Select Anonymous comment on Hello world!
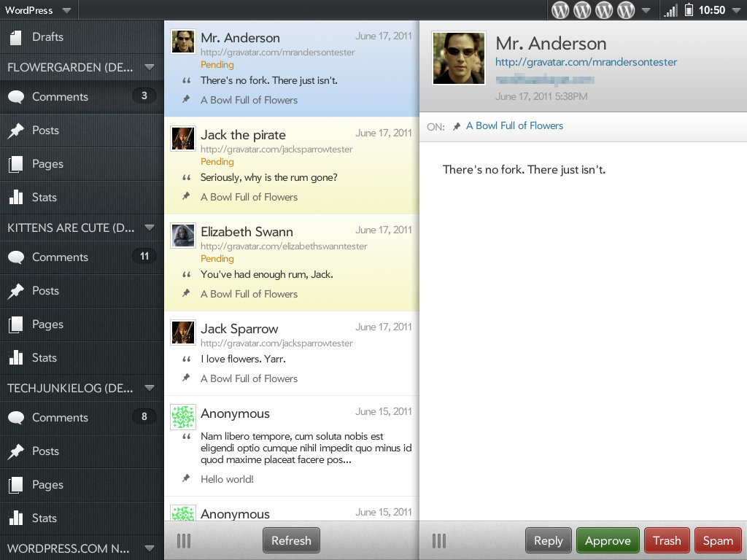This screenshot has height=560, width=747. 292,446
